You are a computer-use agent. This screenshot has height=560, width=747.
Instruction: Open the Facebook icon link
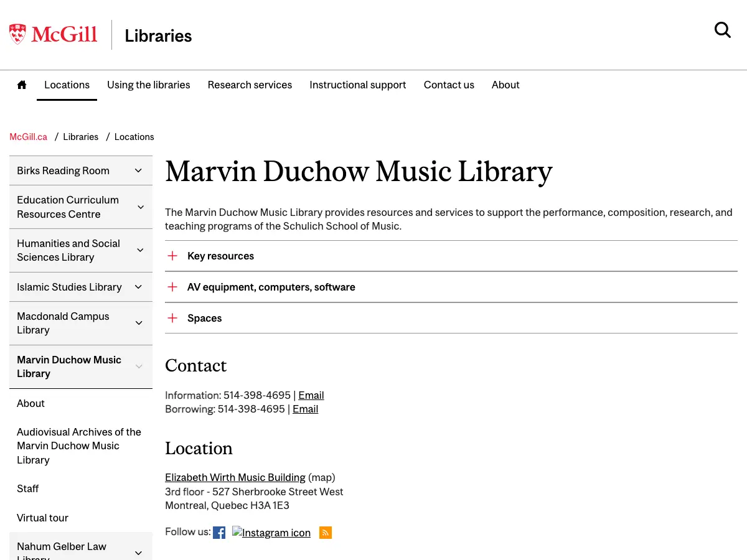click(x=219, y=533)
